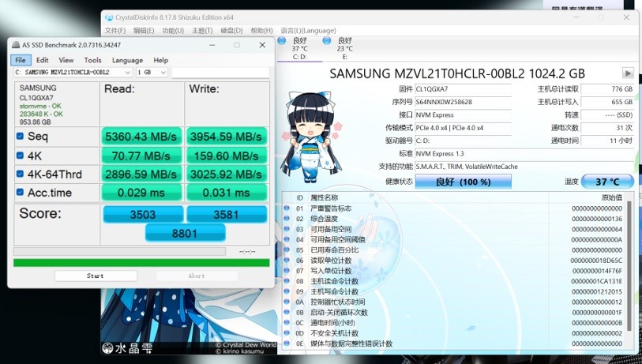Select the 0E 媒体与数据完整性错误计数 row
Image resolution: width=642 pixels, height=364 pixels.
click(x=453, y=343)
